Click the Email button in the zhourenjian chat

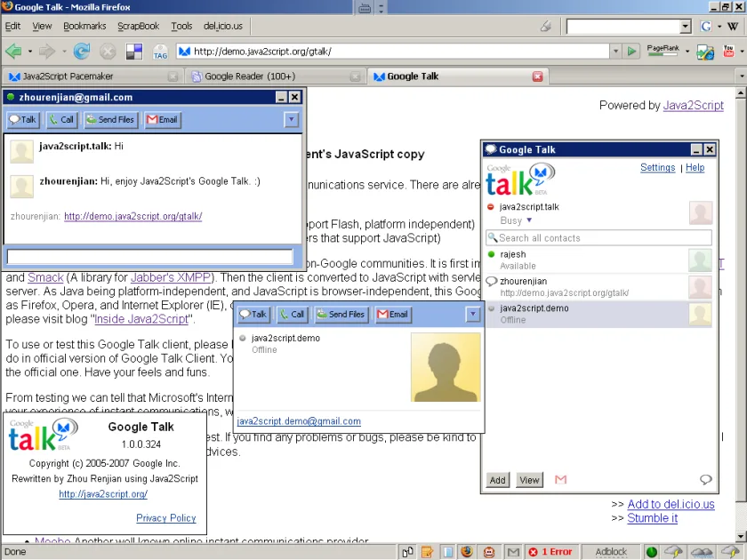click(x=163, y=119)
